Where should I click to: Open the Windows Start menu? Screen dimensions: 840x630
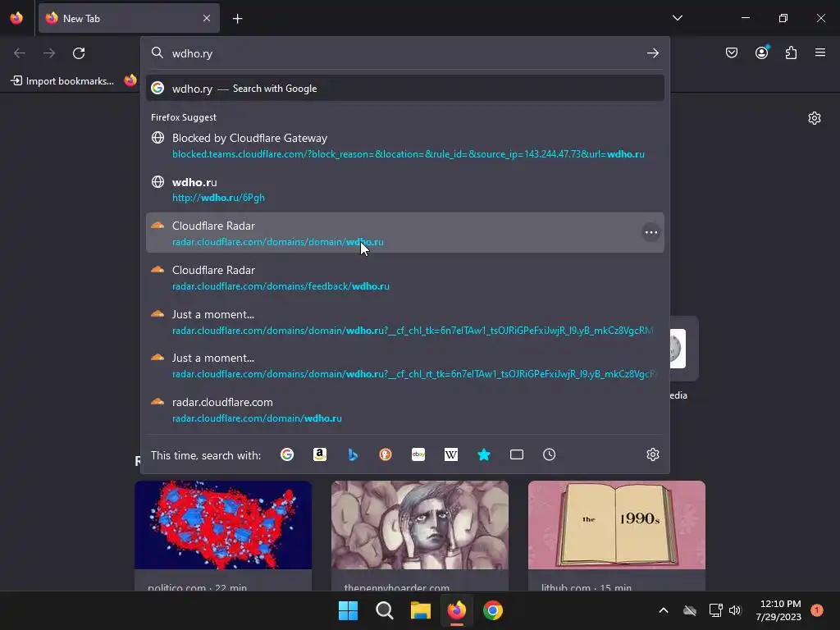[348, 610]
